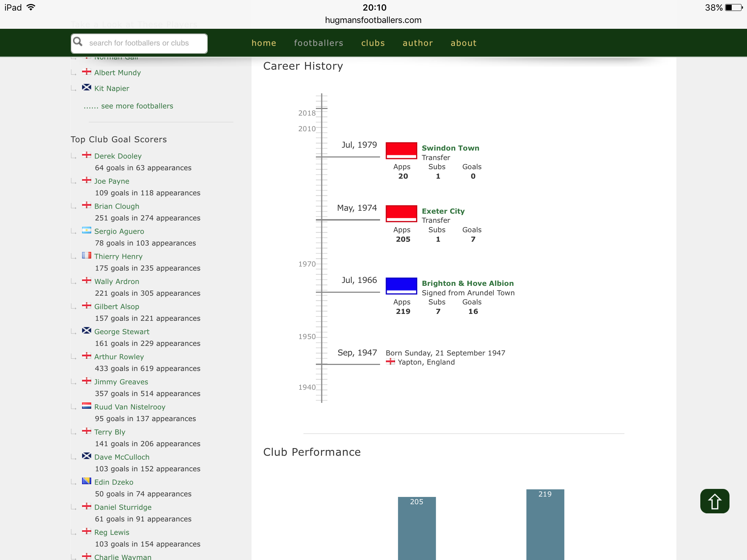Open Brian Clough's page

click(x=117, y=206)
